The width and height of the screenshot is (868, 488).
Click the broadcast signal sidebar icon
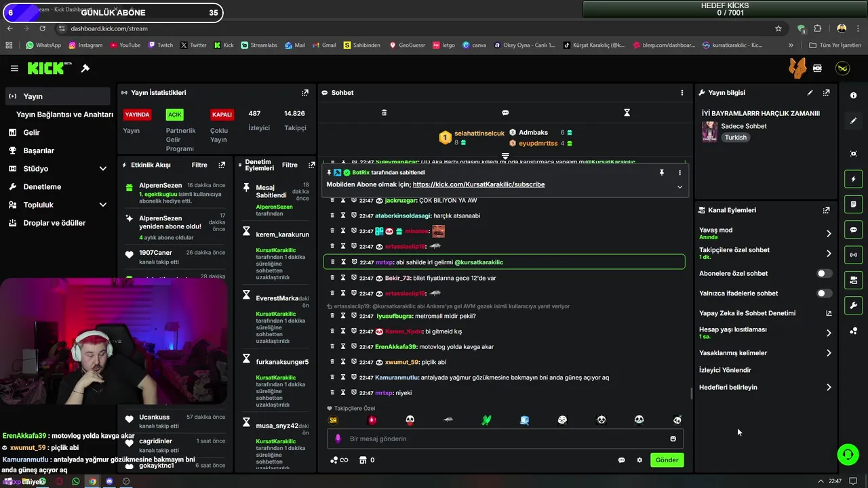click(853, 255)
